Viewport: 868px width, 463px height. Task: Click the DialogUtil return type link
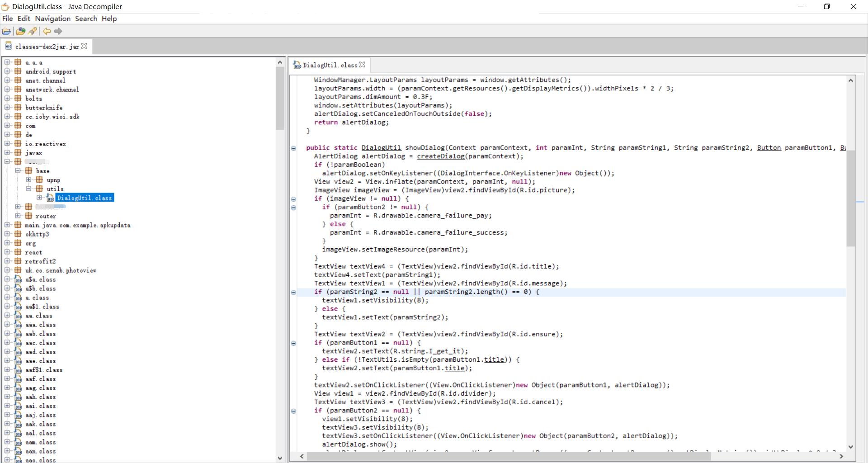click(381, 148)
